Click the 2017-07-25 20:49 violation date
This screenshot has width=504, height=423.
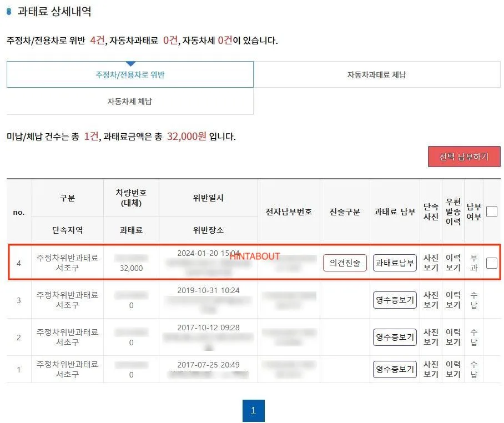point(208,365)
